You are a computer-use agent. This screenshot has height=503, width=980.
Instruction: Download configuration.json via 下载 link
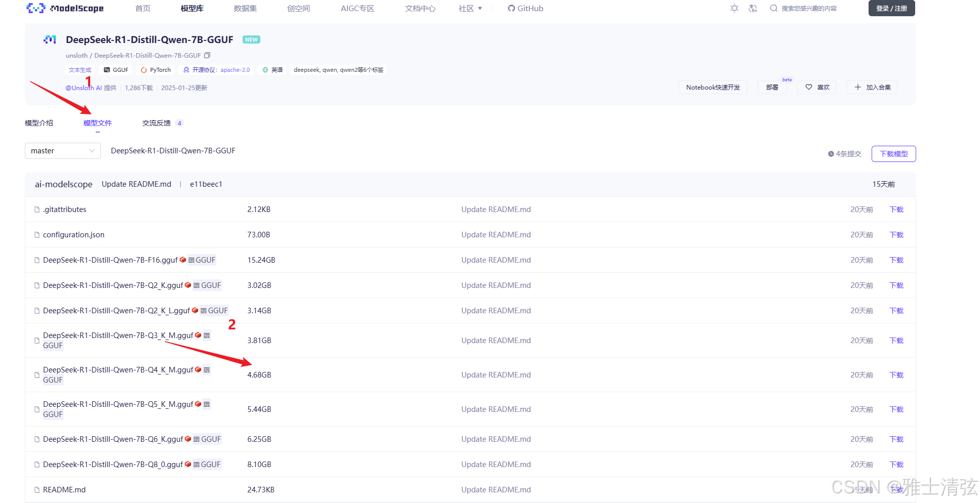[896, 235]
